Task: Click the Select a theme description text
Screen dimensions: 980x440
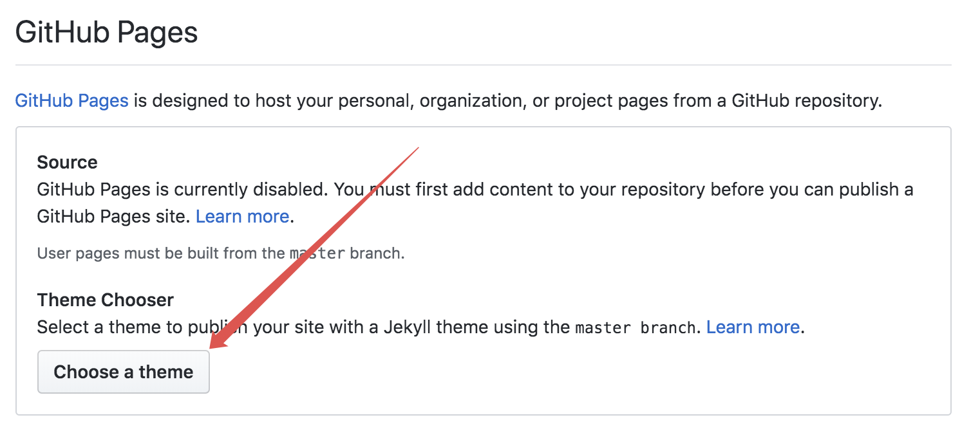Action: [x=421, y=327]
